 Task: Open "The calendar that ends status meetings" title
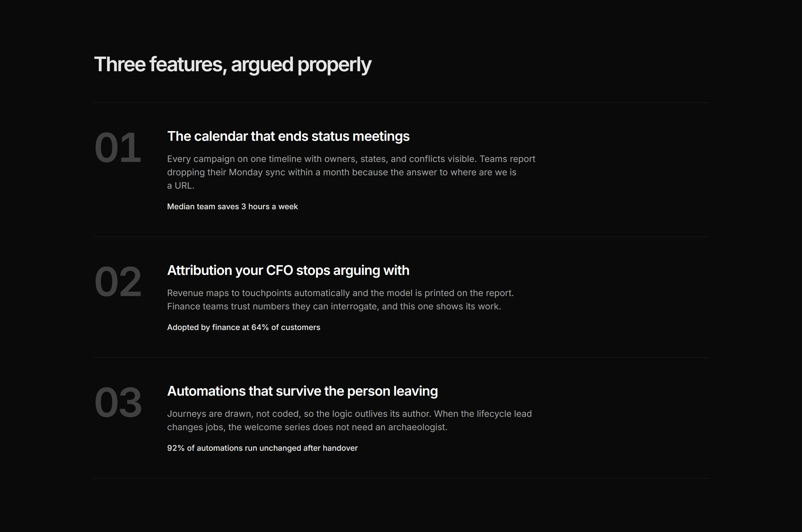tap(288, 136)
